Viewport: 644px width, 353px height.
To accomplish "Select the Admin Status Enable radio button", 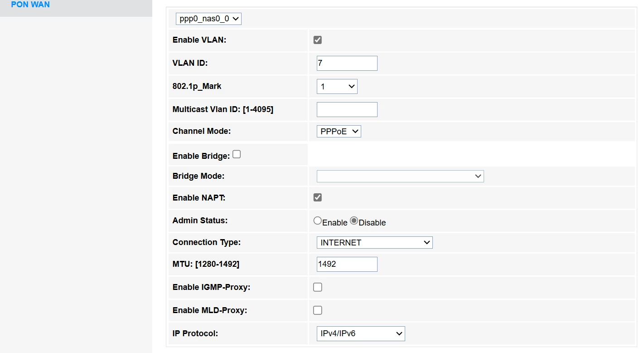I will tap(318, 221).
